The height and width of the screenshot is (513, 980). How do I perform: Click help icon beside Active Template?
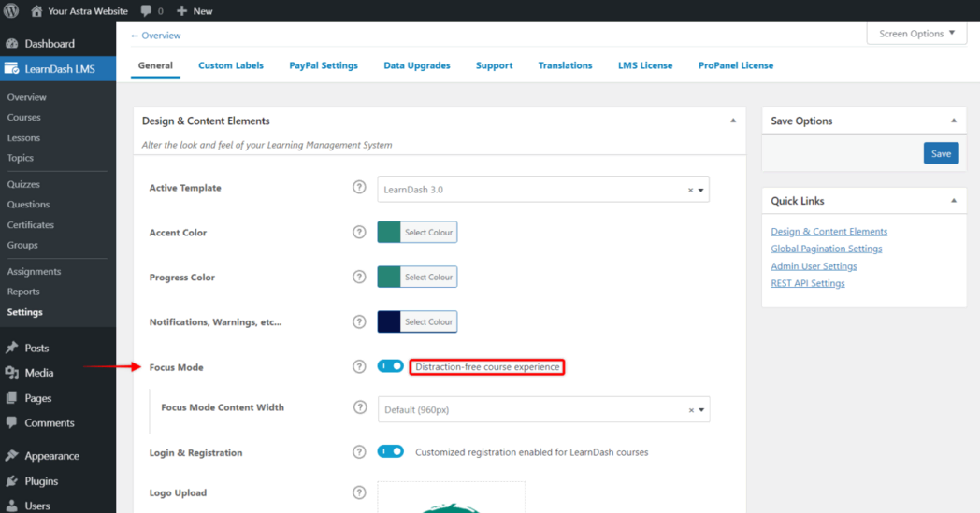(x=359, y=188)
